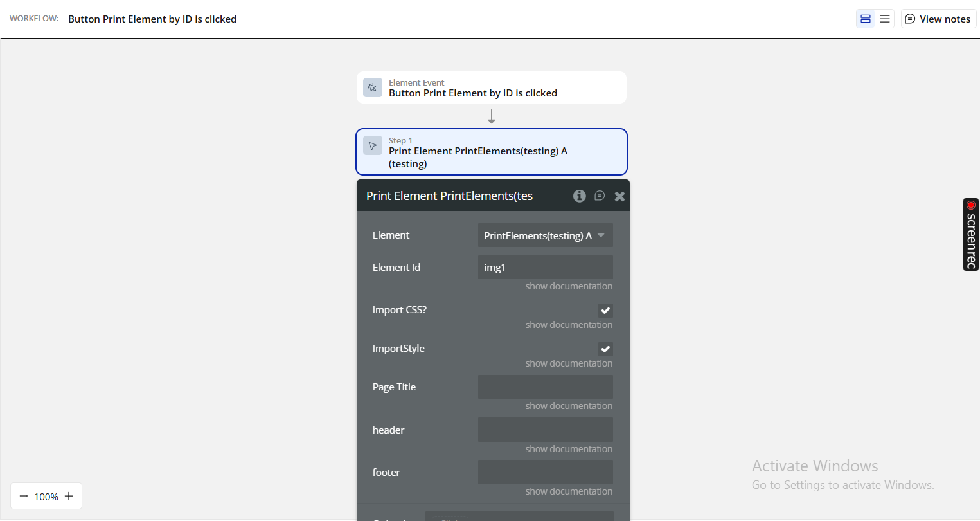Click the screenrec recording widget
Image resolution: width=980 pixels, height=521 pixels.
970,234
